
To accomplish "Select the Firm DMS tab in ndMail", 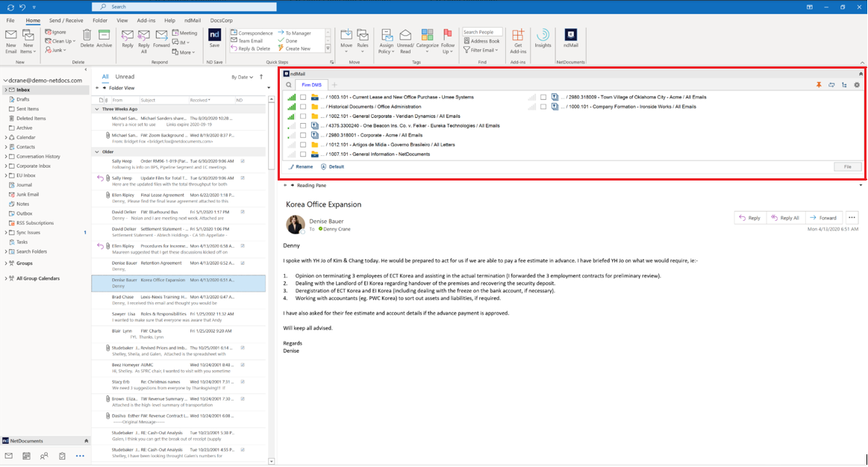I will tap(312, 85).
